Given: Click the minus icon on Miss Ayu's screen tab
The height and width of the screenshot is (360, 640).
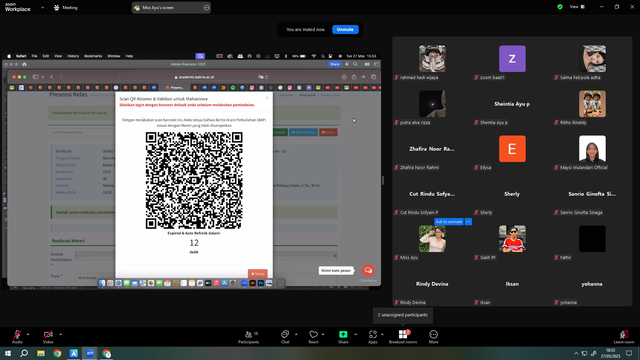Looking at the screenshot, I should [207, 8].
